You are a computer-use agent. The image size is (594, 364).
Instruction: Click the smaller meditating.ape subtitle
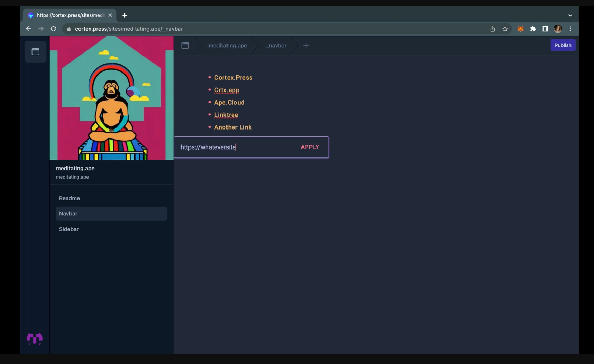[72, 177]
